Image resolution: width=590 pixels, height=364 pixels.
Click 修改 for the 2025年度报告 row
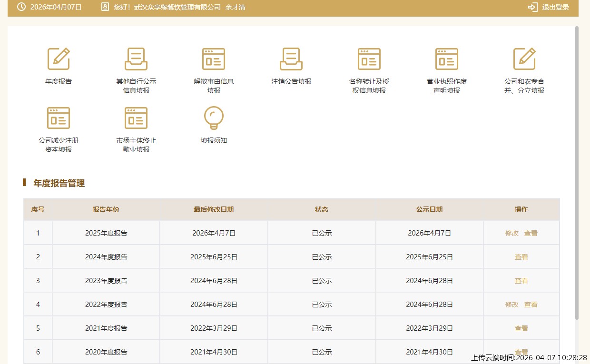[512, 233]
